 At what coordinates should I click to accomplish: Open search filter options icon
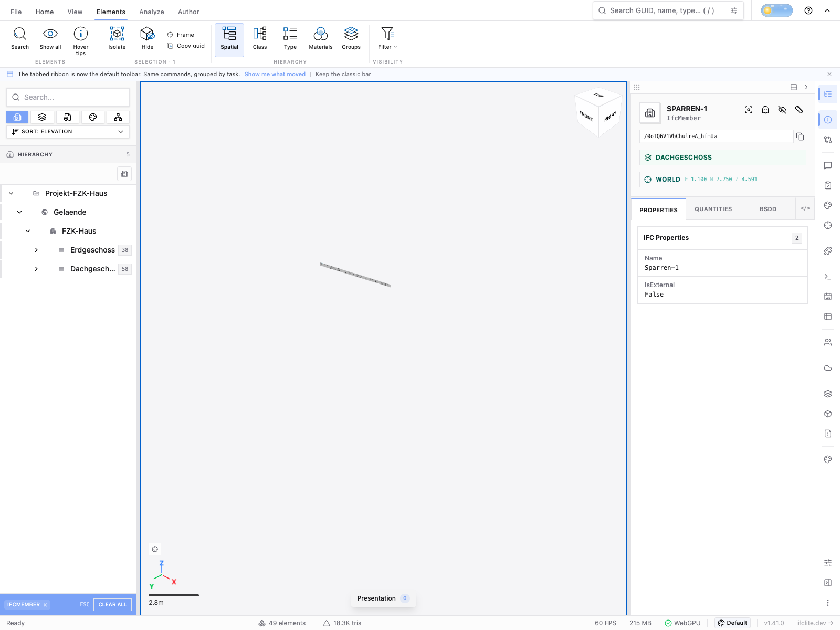point(734,10)
